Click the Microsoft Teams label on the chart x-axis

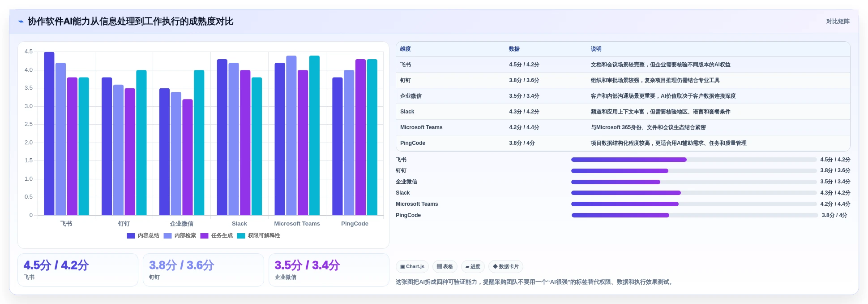coord(297,224)
